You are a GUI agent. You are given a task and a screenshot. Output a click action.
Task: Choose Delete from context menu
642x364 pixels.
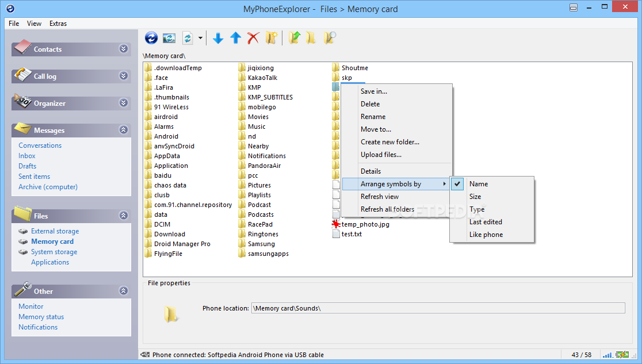396,104
